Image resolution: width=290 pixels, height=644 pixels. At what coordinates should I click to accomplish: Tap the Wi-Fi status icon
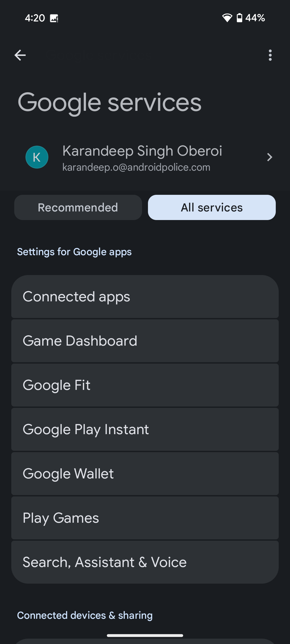tap(227, 18)
